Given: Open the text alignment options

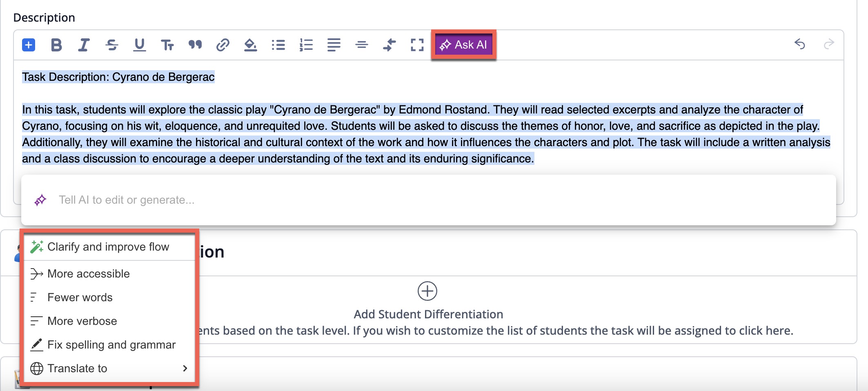Looking at the screenshot, I should coord(334,45).
